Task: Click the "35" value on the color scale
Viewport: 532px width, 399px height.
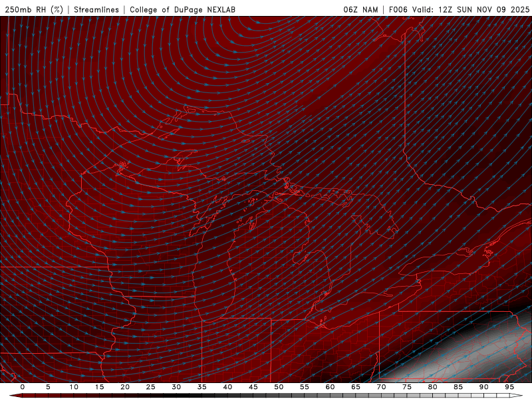Action: 202,387
